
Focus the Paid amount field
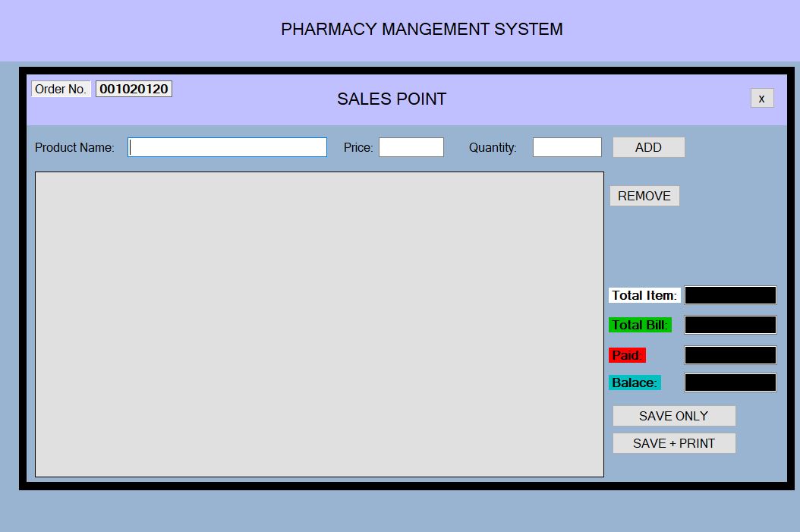pos(730,355)
